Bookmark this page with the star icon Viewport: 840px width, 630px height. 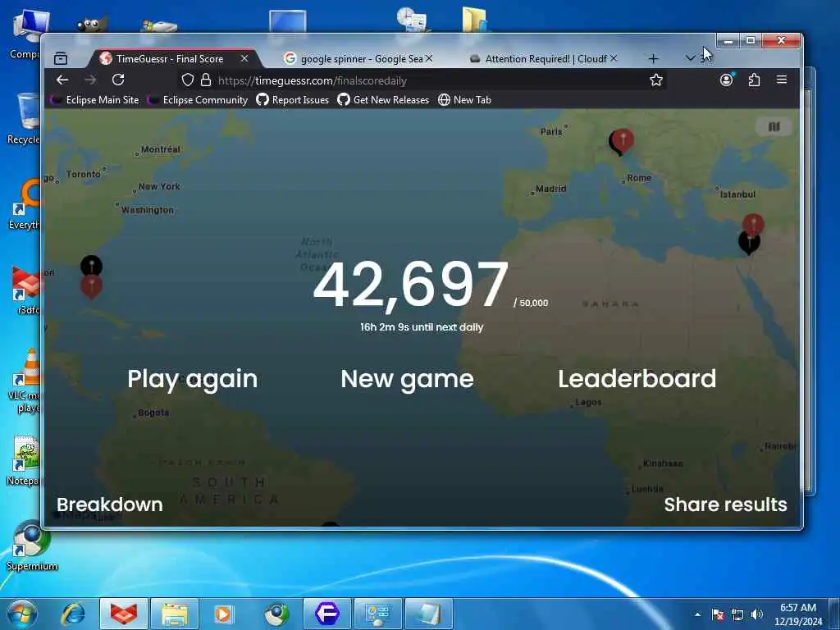click(655, 80)
